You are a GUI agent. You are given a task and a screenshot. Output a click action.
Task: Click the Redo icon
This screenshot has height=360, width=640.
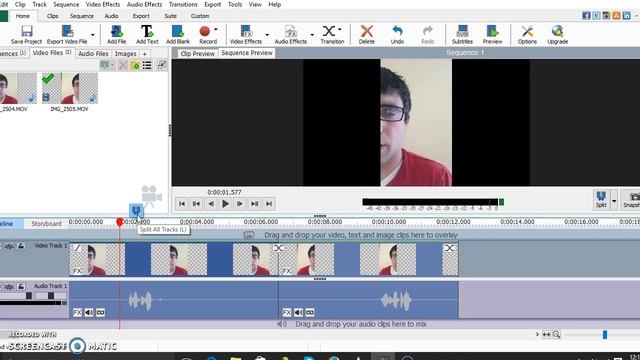pos(427,31)
